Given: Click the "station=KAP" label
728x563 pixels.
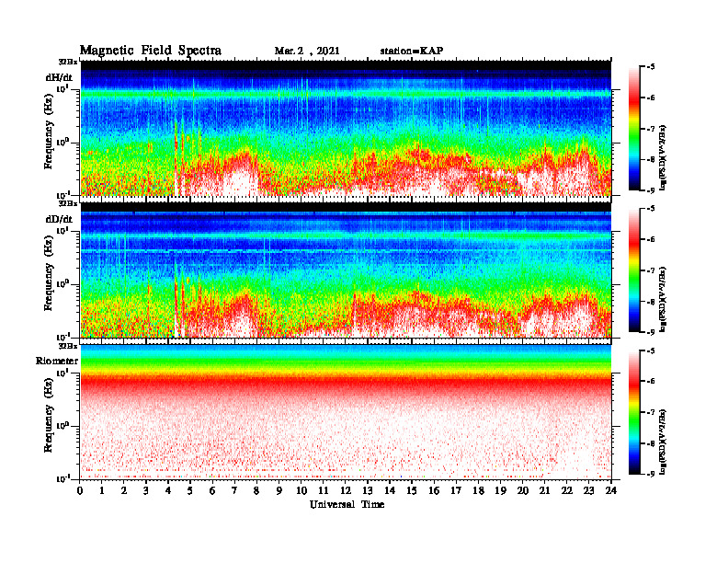Looking at the screenshot, I should [412, 51].
